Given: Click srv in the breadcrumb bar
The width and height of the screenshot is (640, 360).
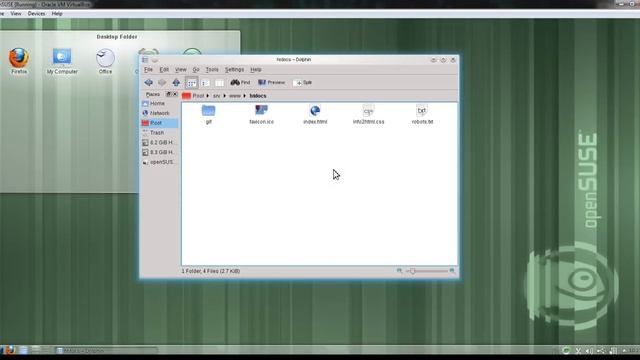Looking at the screenshot, I should [217, 96].
